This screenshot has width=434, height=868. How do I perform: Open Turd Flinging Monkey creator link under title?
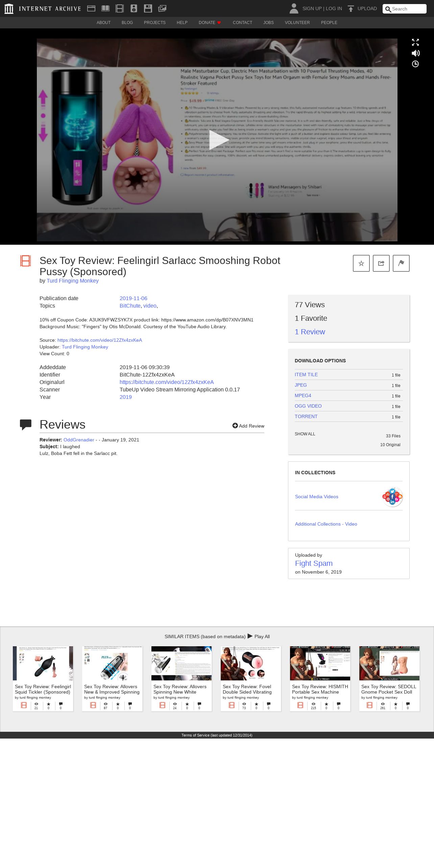click(73, 281)
